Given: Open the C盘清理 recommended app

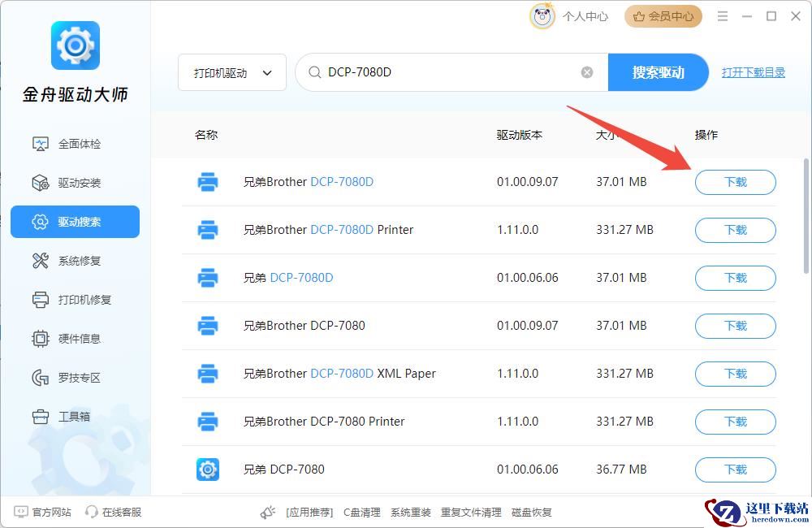Looking at the screenshot, I should pos(362,513).
